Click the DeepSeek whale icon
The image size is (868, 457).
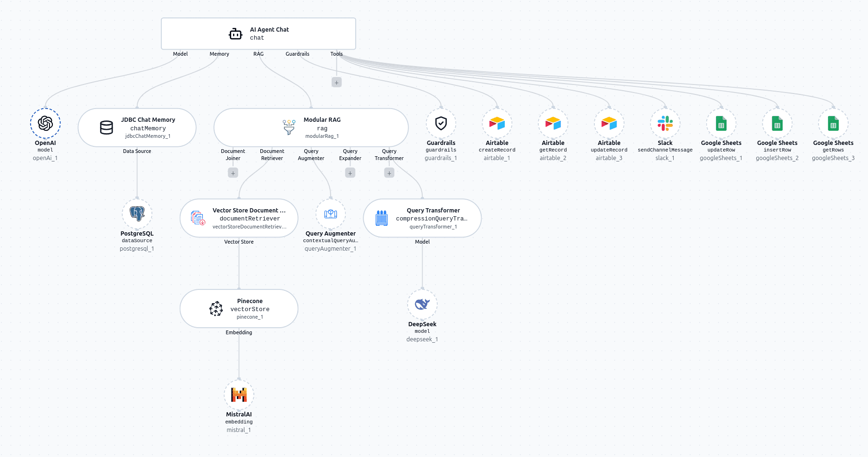click(422, 305)
